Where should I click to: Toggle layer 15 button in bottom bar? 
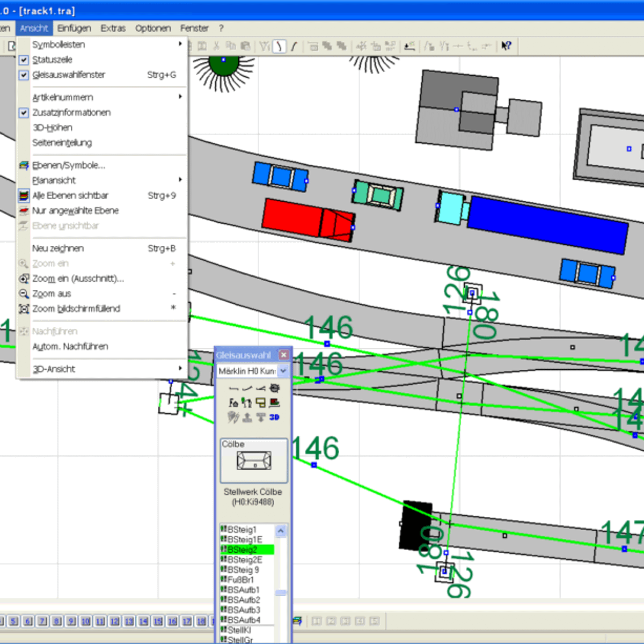158,621
